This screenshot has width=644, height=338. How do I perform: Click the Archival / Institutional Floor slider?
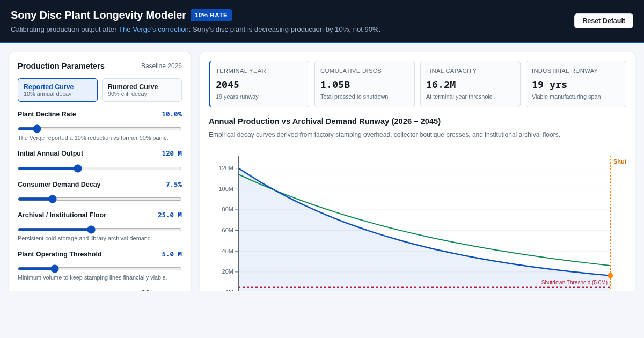(100, 230)
